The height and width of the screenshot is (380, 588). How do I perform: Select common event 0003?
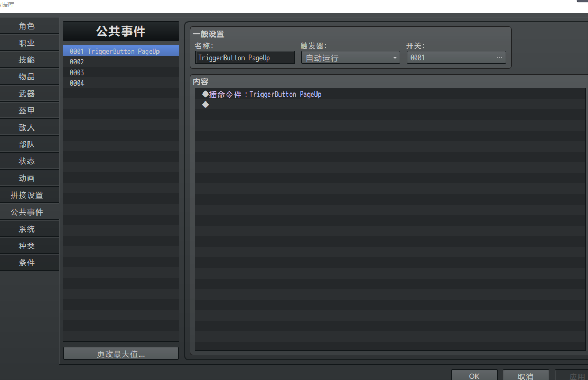pyautogui.click(x=121, y=72)
